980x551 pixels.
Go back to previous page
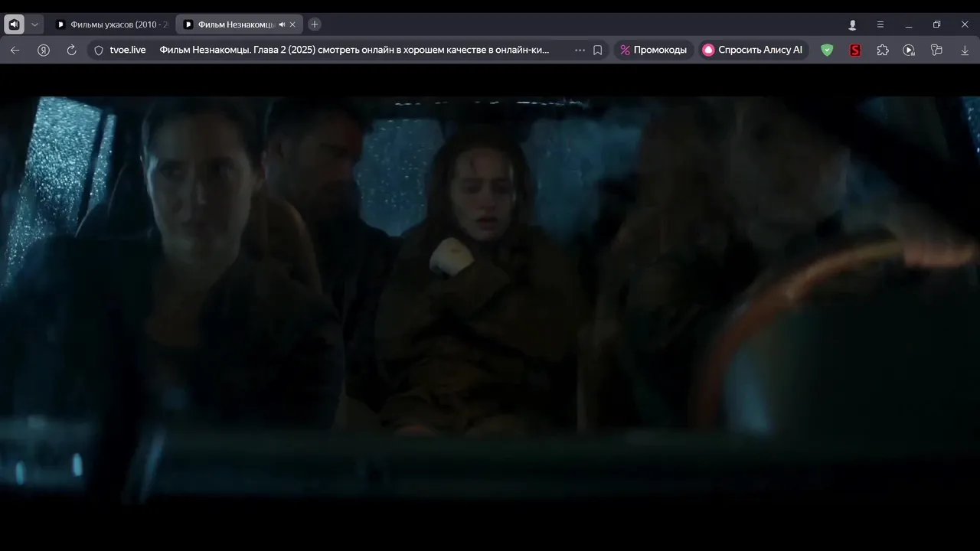coord(15,50)
